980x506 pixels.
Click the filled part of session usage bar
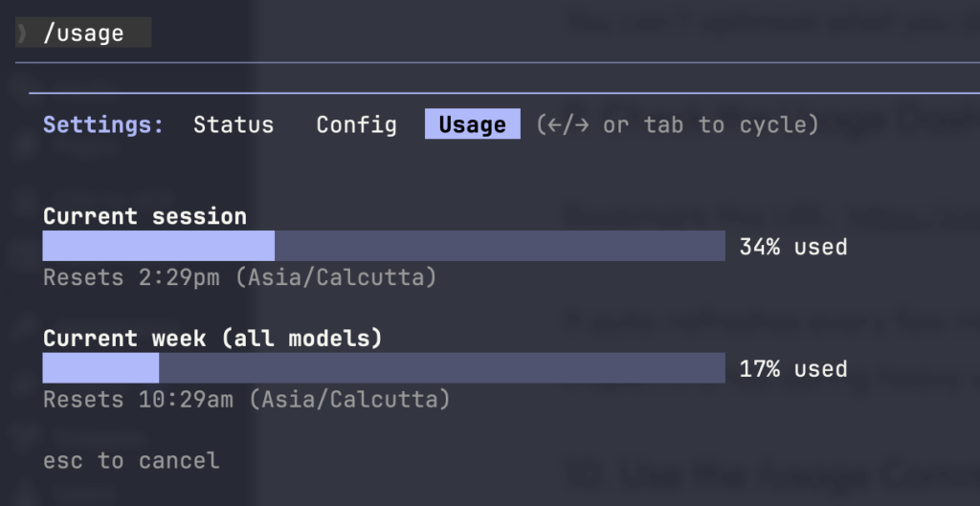(159, 246)
